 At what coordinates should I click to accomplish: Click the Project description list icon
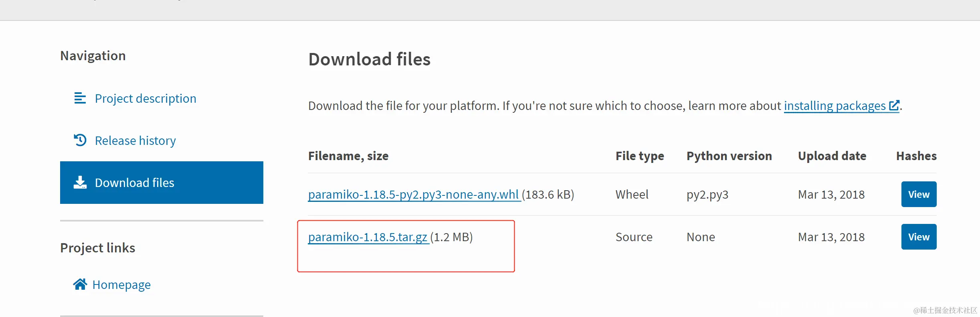(80, 98)
